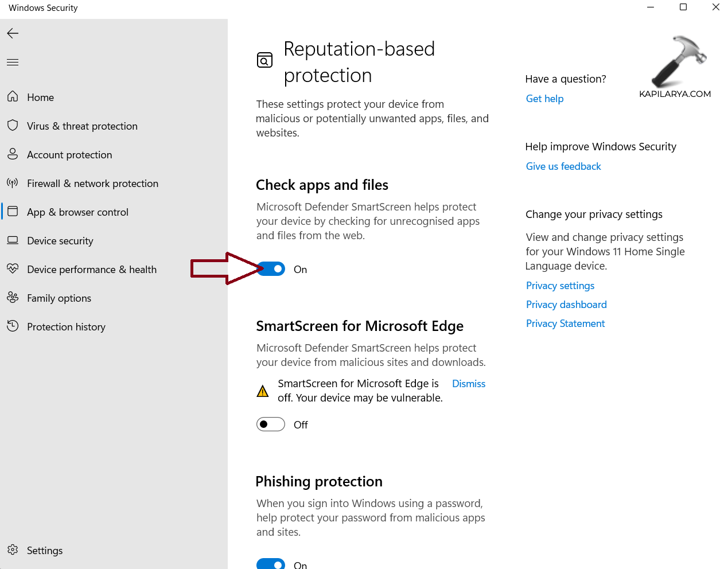Screen dimensions: 728x569
Task: Disable the Phishing protection toggle
Action: tap(271, 564)
